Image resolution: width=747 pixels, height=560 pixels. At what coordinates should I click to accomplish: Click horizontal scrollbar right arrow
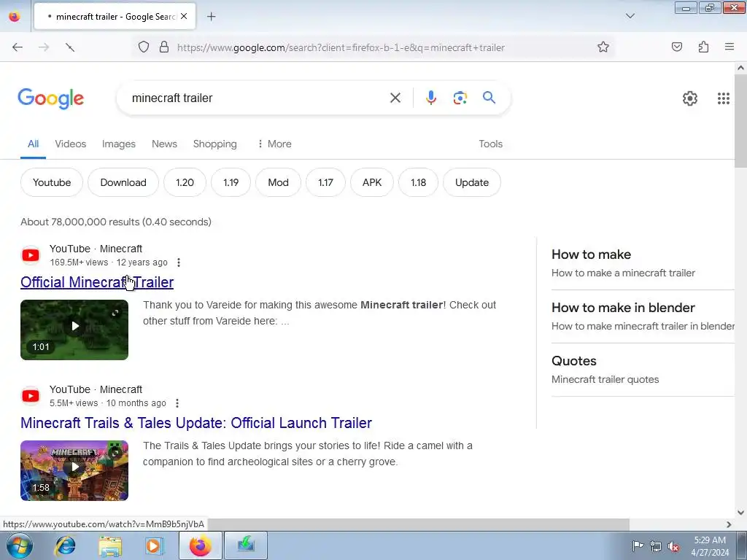[729, 524]
